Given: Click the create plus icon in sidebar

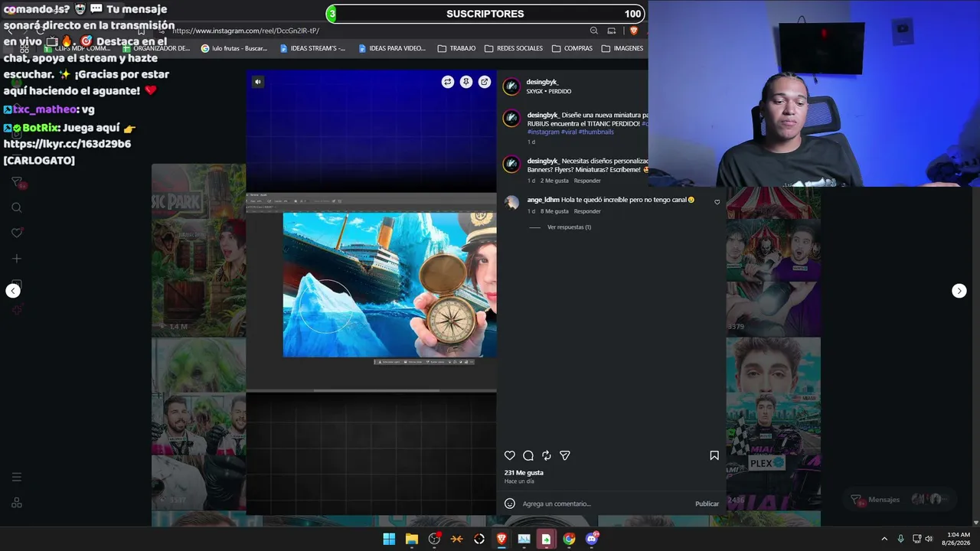Looking at the screenshot, I should (17, 259).
